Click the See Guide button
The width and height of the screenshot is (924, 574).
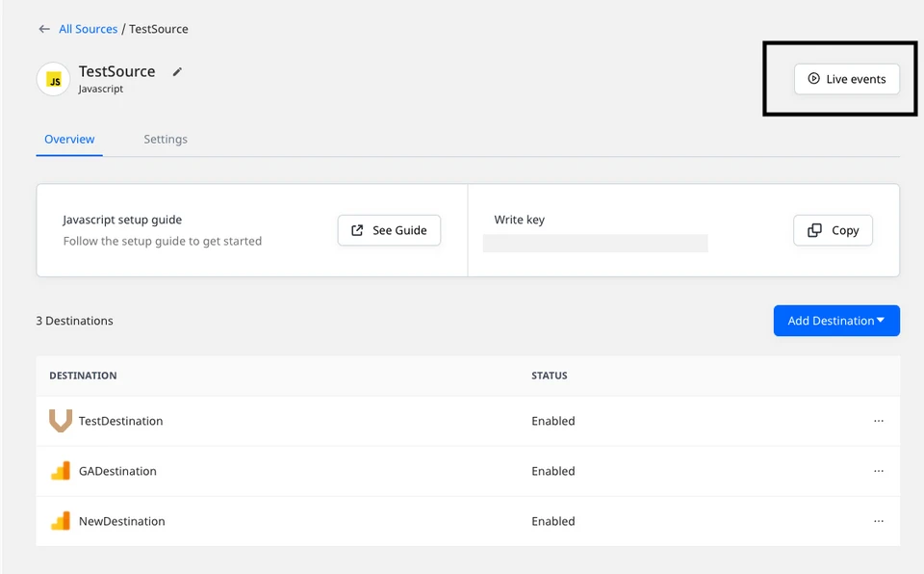pos(389,230)
